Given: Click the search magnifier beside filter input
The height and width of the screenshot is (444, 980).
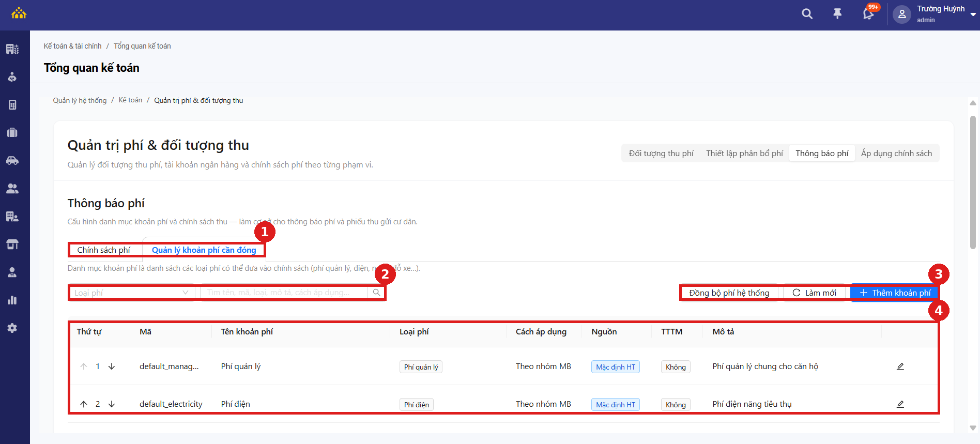Looking at the screenshot, I should tap(376, 293).
